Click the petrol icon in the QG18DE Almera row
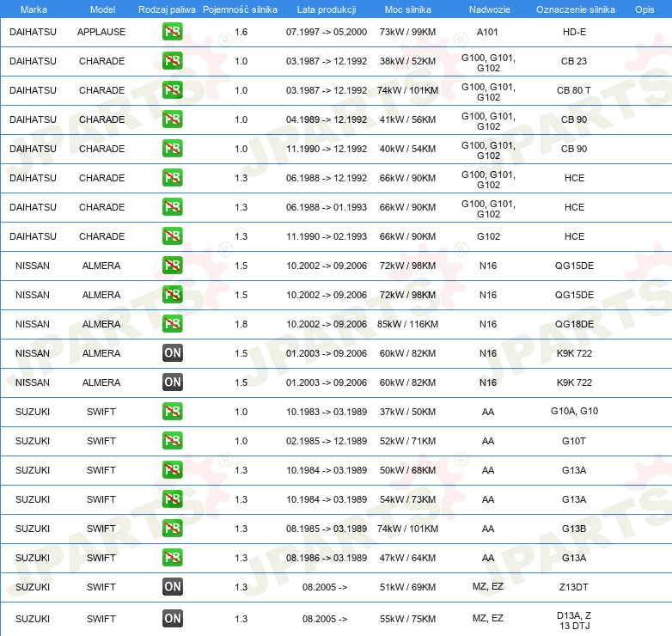Viewport: 672px width, 636px height. click(x=172, y=324)
